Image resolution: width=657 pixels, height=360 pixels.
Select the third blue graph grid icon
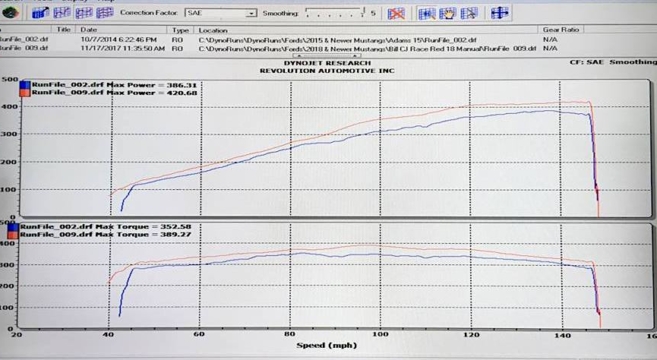pyautogui.click(x=83, y=13)
